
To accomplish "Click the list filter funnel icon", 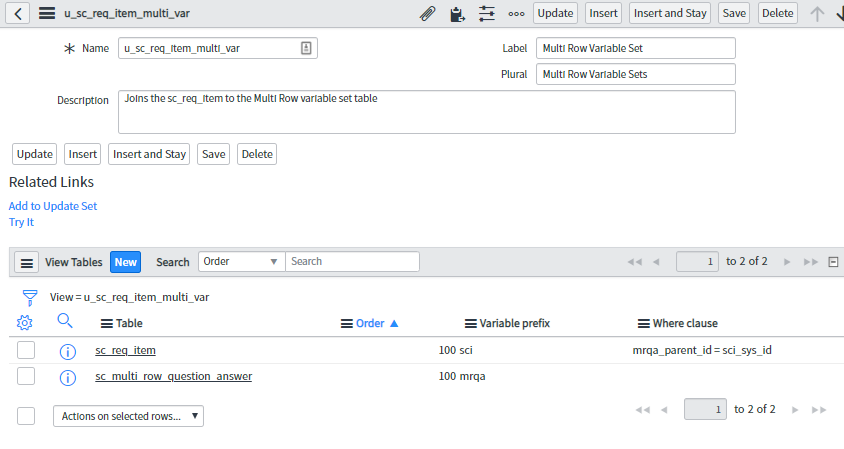I will click(29, 297).
